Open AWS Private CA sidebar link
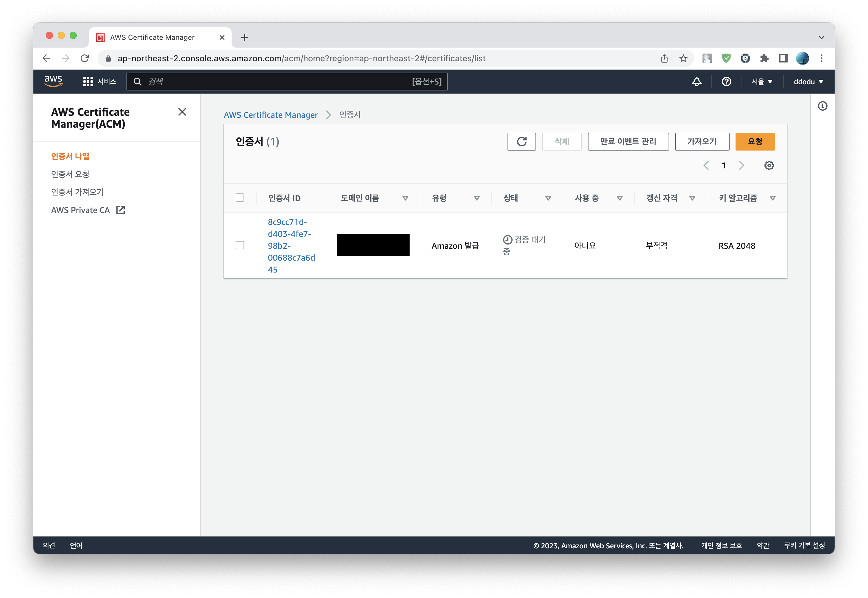The width and height of the screenshot is (868, 598). pos(81,210)
